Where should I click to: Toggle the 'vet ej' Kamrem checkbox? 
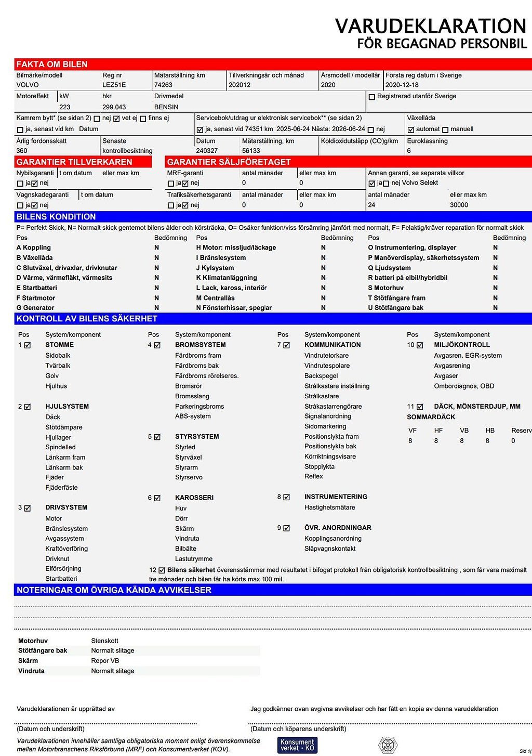click(116, 119)
